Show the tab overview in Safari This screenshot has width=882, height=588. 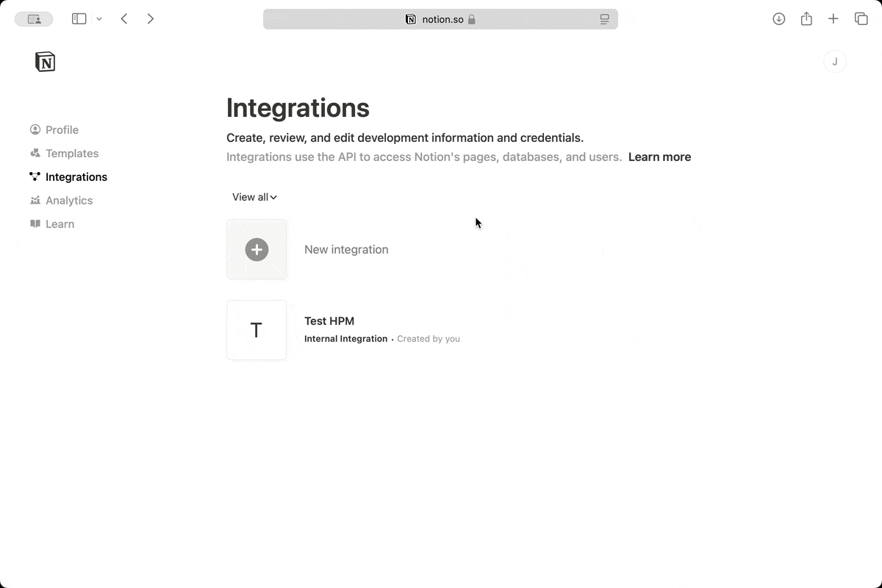861,18
